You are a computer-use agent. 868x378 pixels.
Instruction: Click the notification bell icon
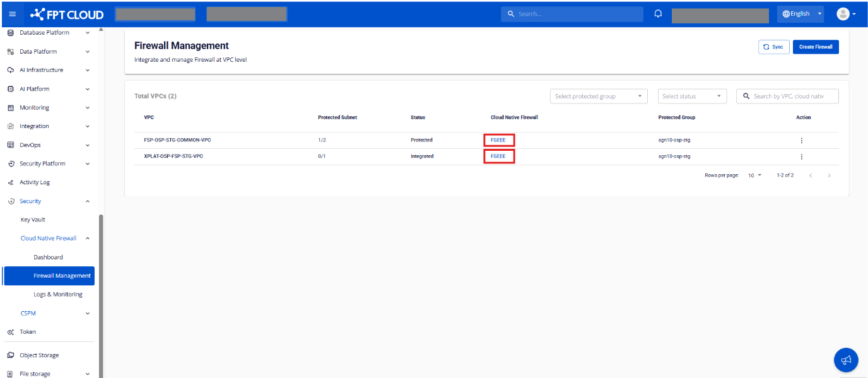(658, 14)
